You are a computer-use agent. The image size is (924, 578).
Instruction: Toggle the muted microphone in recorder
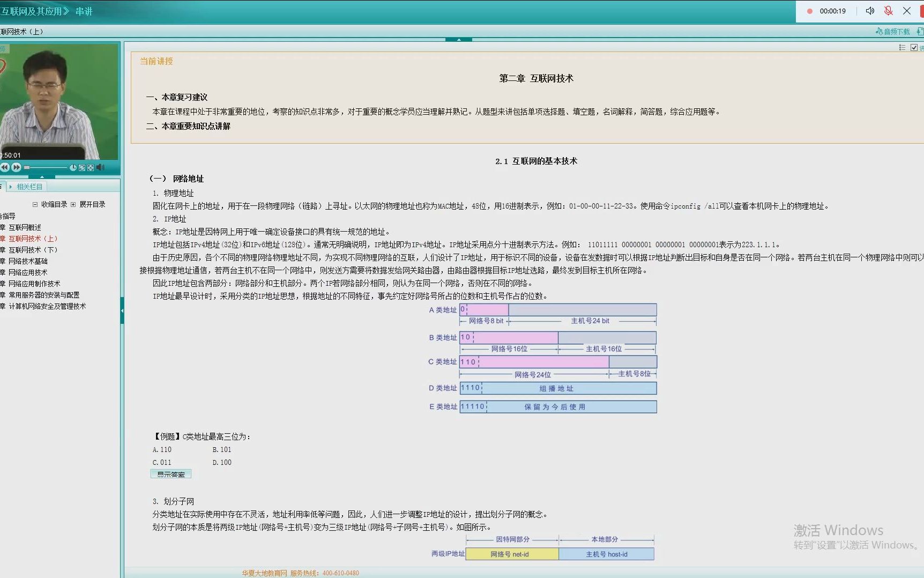click(888, 11)
